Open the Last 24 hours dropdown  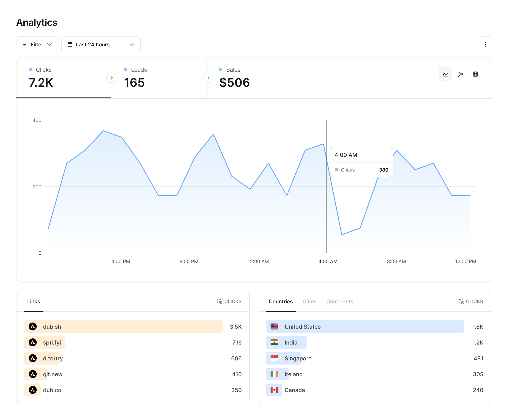(x=101, y=44)
